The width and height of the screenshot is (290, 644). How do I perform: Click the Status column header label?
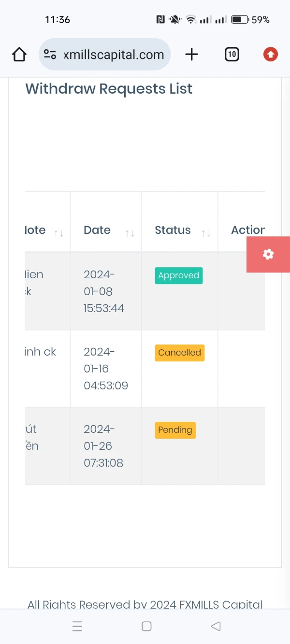click(x=173, y=230)
